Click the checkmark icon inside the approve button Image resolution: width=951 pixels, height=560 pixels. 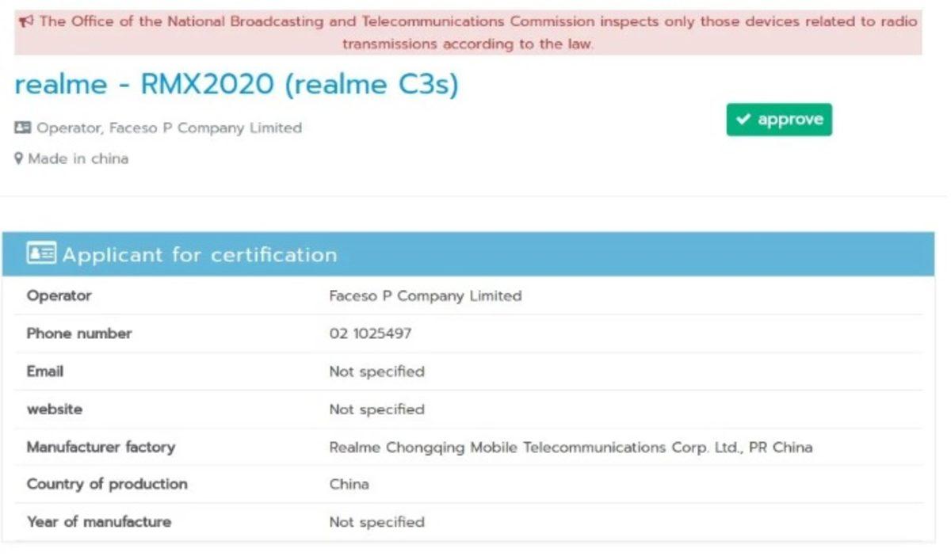pos(744,120)
